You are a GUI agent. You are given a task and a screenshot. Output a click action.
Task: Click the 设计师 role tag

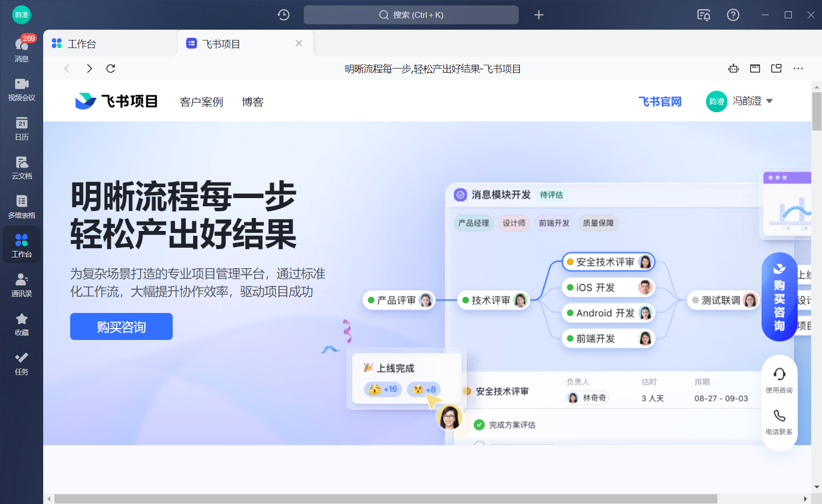pos(514,223)
